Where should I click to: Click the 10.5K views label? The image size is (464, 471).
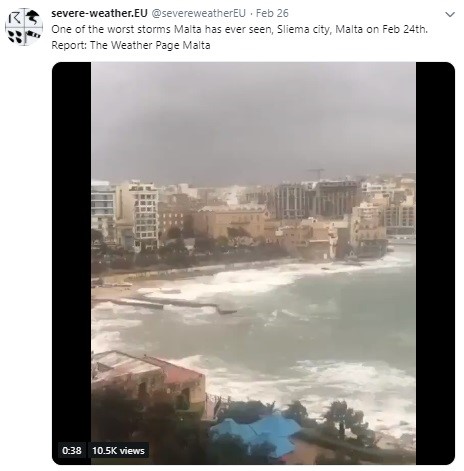118,451
